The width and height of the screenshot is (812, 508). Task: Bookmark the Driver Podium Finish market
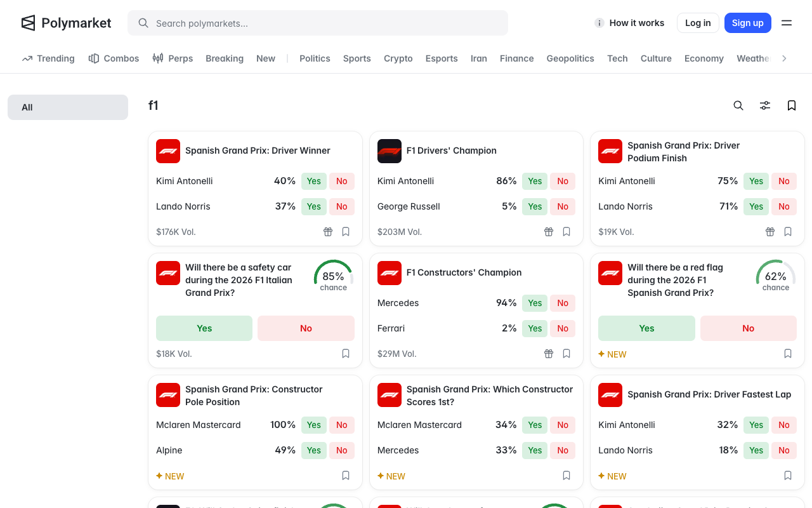(x=788, y=232)
